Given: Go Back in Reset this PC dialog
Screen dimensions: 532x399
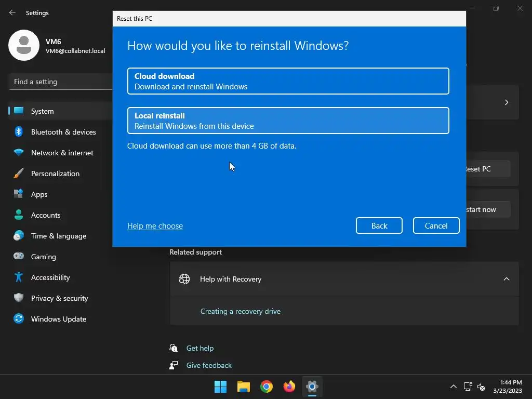Looking at the screenshot, I should click(x=379, y=225).
